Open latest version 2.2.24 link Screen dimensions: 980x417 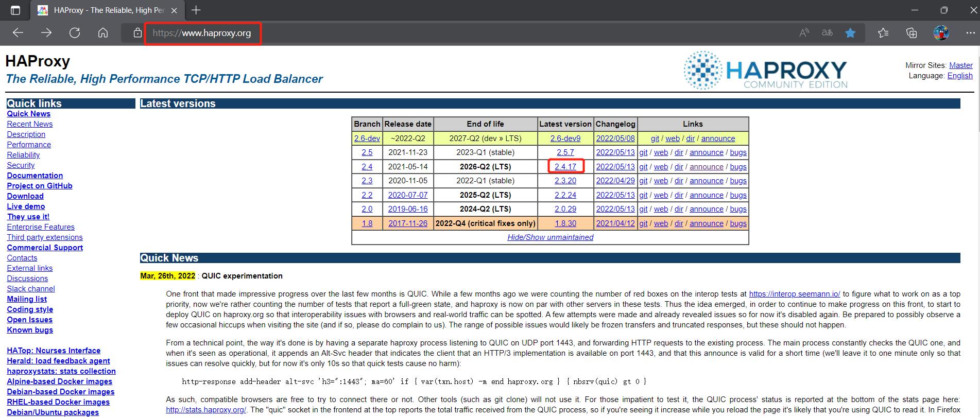[x=565, y=195]
